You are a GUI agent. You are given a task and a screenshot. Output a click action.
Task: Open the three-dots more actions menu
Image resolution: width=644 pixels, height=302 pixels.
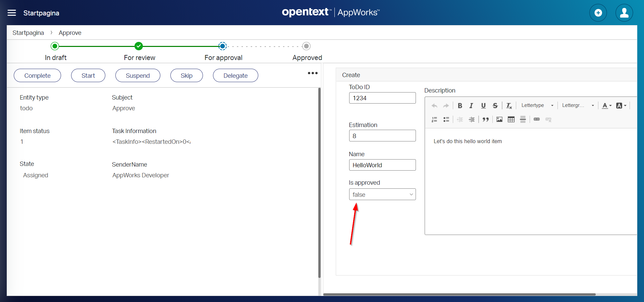click(x=313, y=73)
